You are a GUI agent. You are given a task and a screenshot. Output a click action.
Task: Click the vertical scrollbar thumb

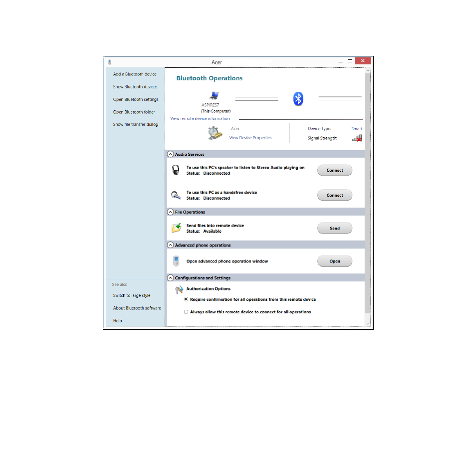(x=368, y=193)
